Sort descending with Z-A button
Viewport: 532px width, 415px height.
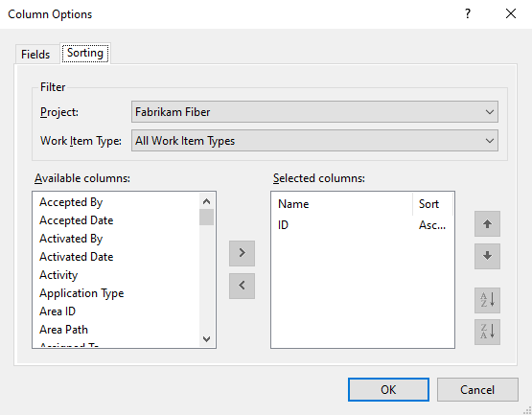click(487, 332)
